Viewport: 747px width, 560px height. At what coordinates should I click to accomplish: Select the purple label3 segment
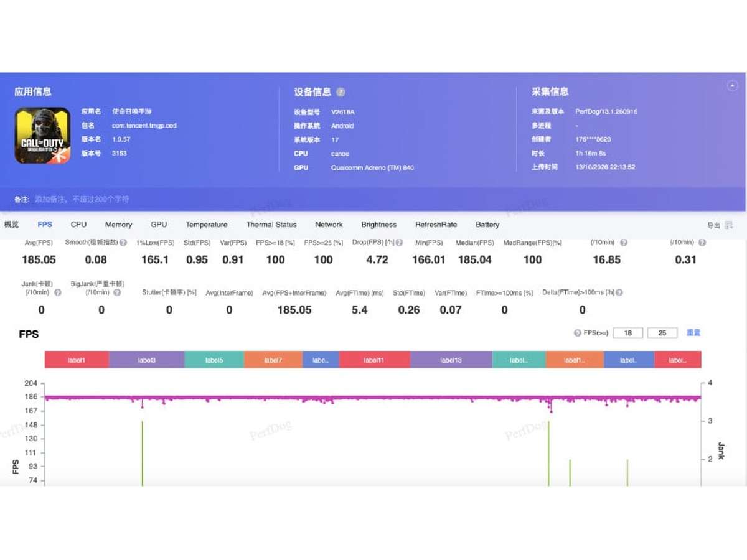(147, 360)
